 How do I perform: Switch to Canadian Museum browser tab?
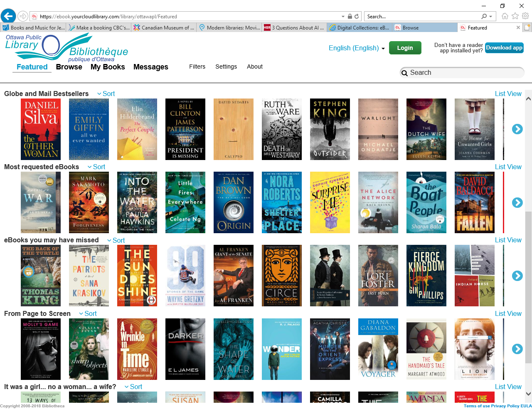tap(164, 28)
